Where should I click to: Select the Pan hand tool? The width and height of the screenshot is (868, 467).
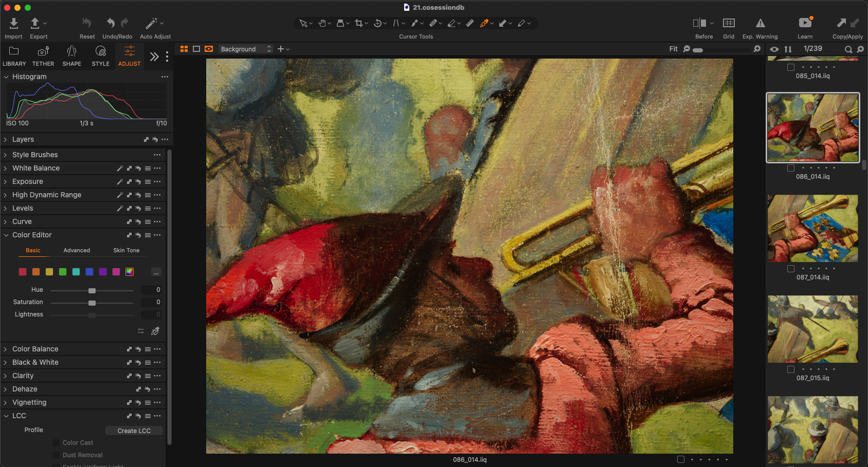(322, 23)
